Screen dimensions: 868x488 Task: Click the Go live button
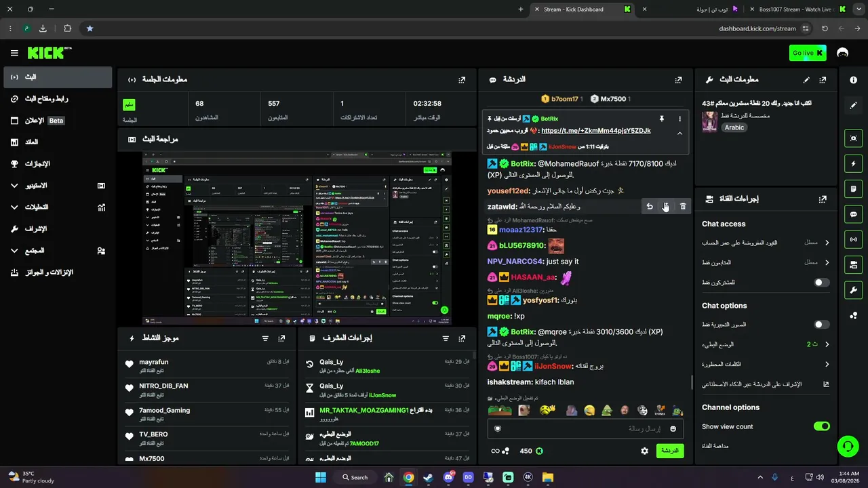(x=808, y=53)
